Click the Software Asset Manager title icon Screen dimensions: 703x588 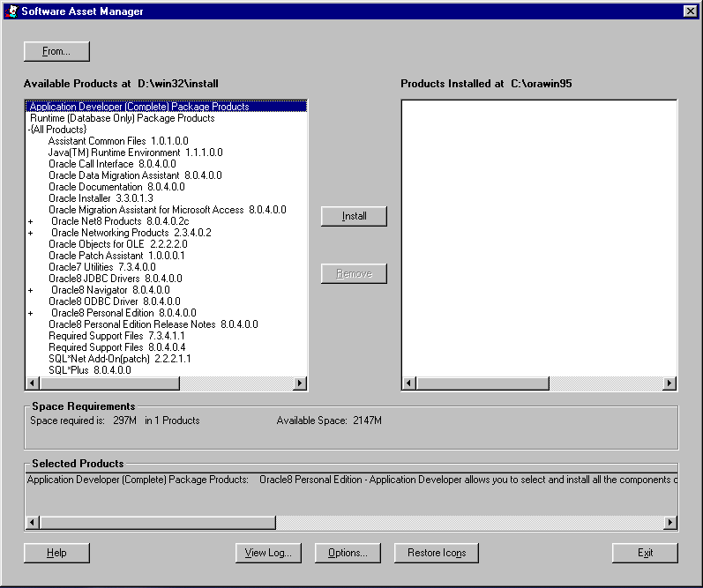coord(11,11)
